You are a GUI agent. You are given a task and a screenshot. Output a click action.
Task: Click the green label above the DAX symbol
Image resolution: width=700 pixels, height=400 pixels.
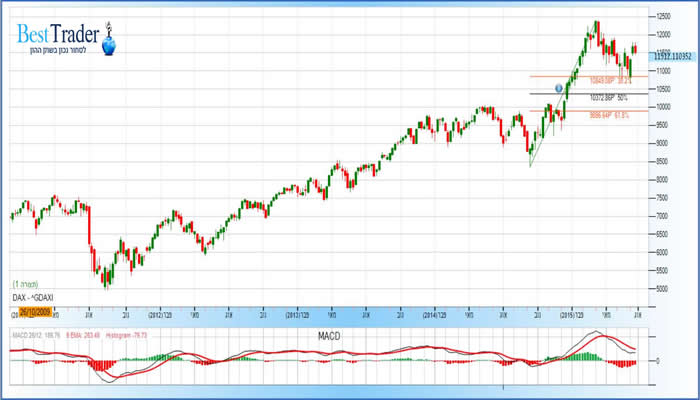(25, 285)
